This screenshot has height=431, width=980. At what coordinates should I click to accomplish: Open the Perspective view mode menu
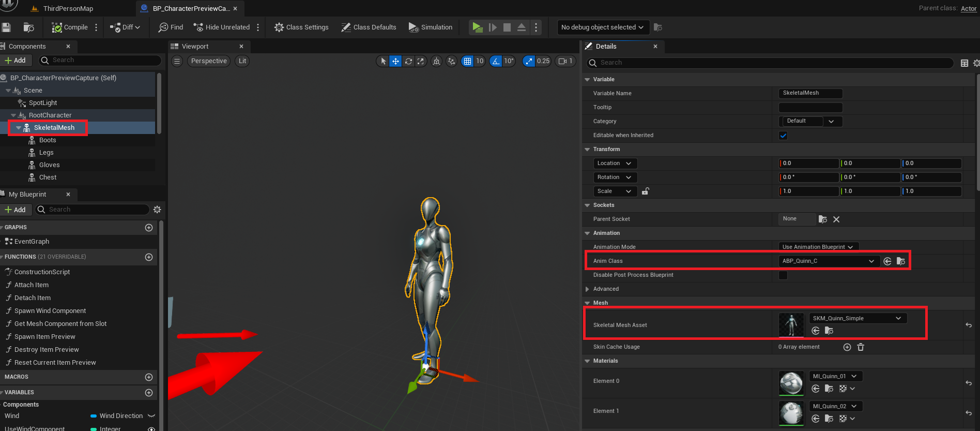209,61
